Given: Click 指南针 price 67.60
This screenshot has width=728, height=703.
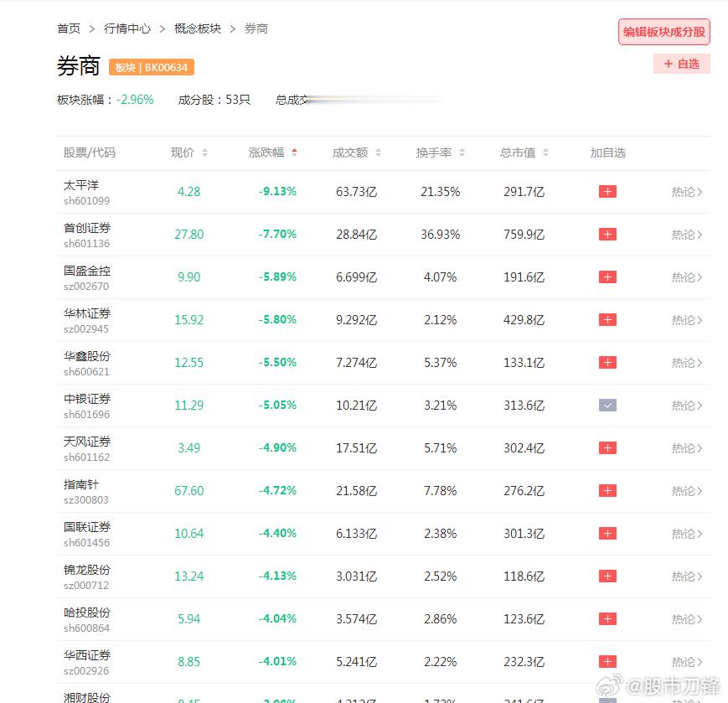Looking at the screenshot, I should point(189,490).
